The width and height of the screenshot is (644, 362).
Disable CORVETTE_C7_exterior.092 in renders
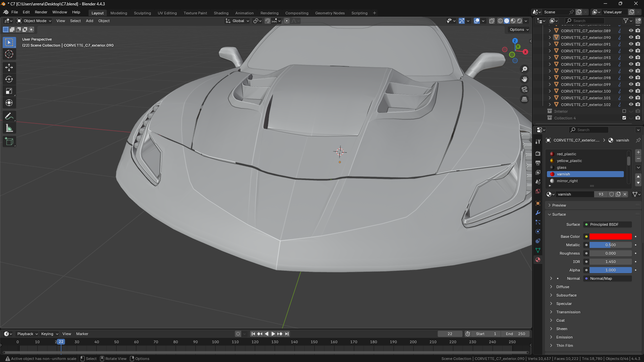click(638, 51)
